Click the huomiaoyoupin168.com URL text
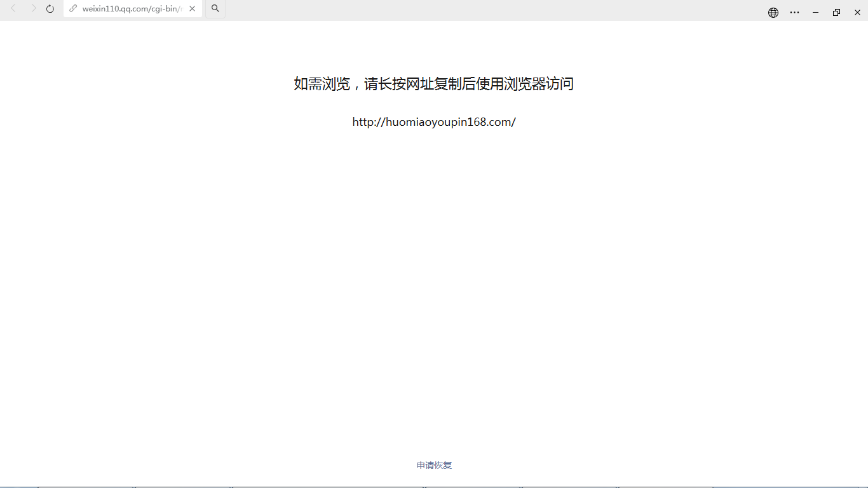Viewport: 868px width, 488px height. 434,122
